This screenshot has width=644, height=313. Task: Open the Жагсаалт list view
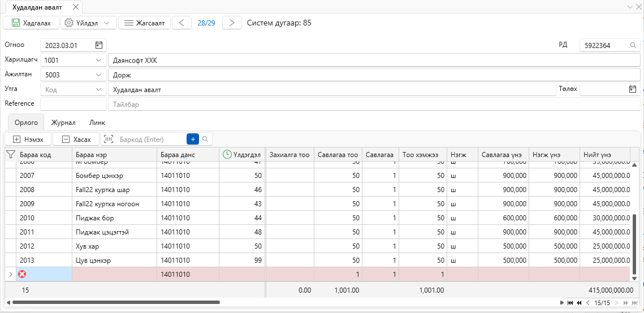coord(144,23)
